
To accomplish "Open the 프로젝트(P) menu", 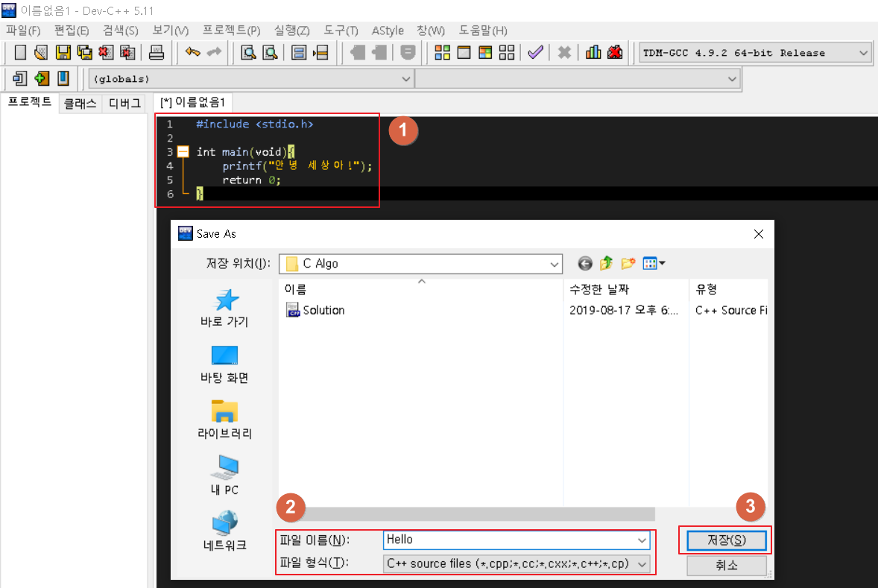I will click(231, 31).
